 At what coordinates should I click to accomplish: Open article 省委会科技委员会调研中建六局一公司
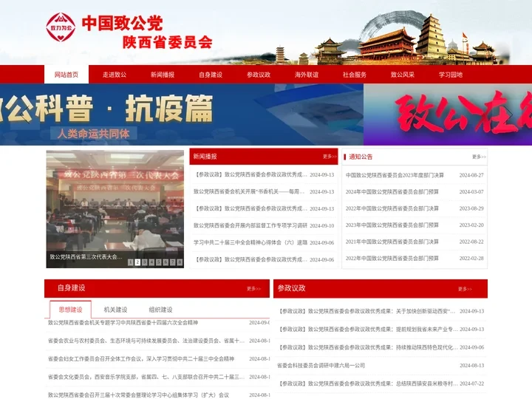[321, 366]
